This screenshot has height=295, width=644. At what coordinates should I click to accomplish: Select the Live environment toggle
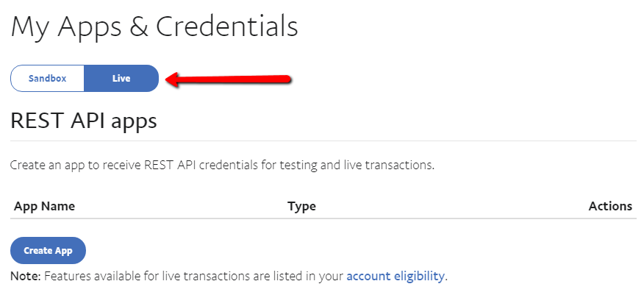[121, 79]
